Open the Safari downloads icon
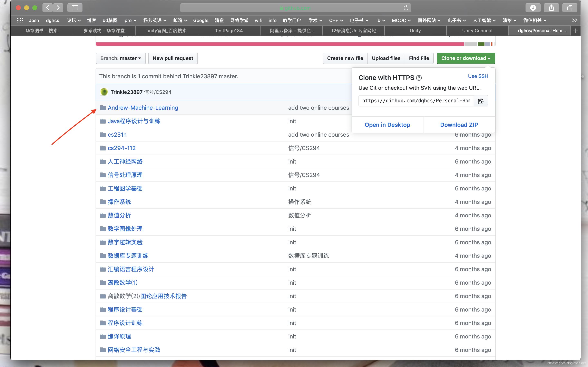This screenshot has width=588, height=367. (x=533, y=8)
